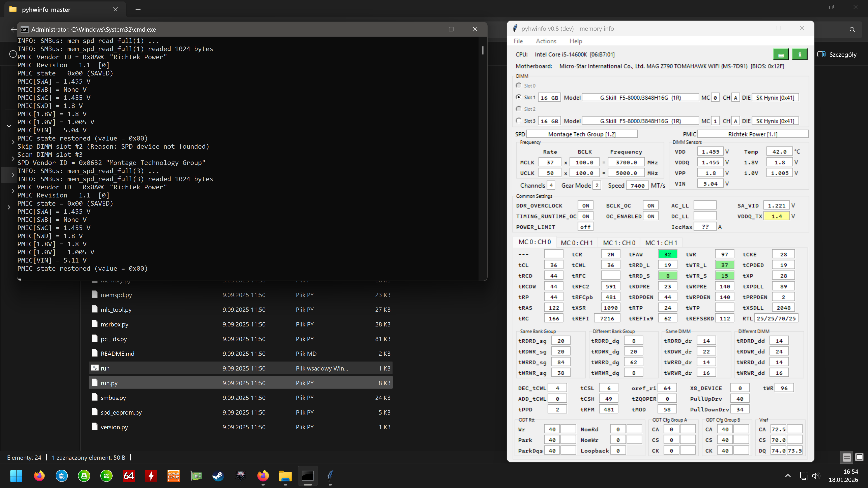Click the File Explorer back arrow button
This screenshot has height=488, width=868.
click(x=13, y=30)
